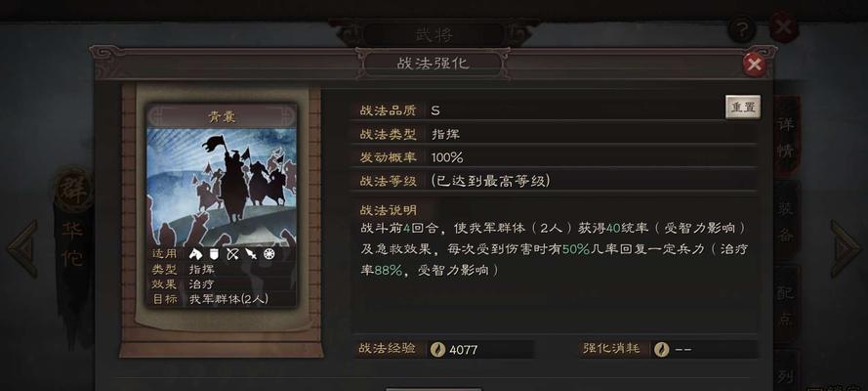868x391 pixels.
Task: Open the 配点 side tab
Action: (786, 306)
